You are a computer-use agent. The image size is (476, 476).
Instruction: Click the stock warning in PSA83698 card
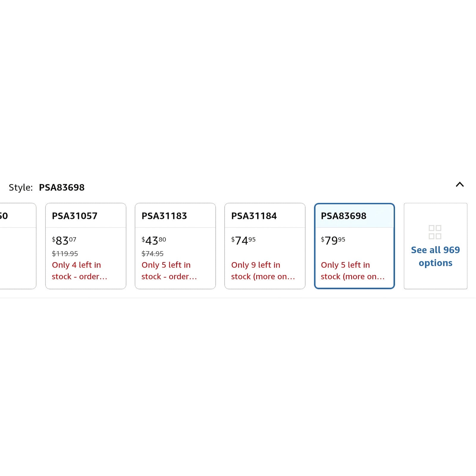click(x=353, y=271)
